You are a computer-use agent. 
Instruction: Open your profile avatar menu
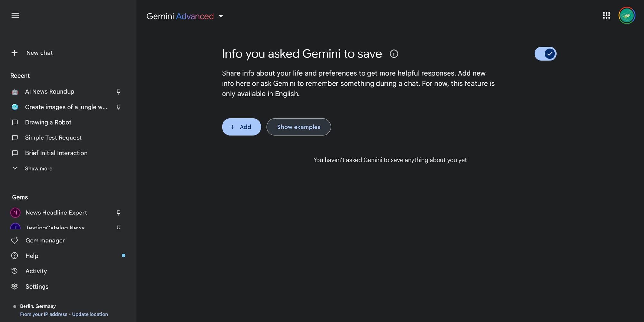pyautogui.click(x=627, y=15)
